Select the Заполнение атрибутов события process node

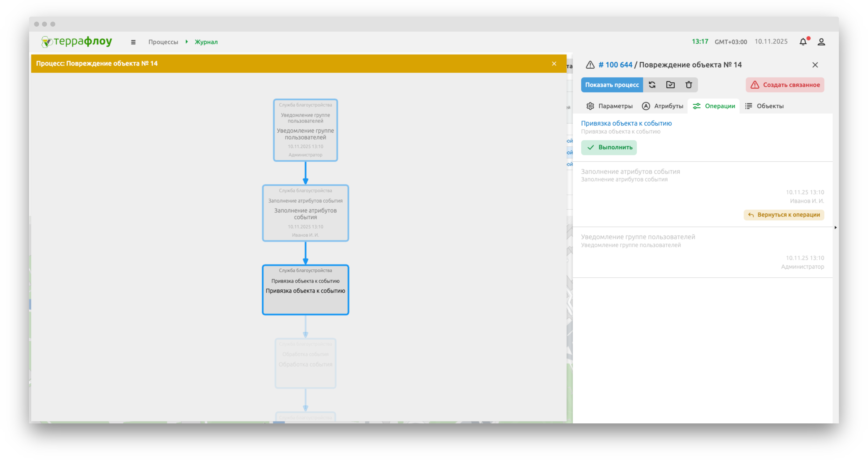pos(305,213)
